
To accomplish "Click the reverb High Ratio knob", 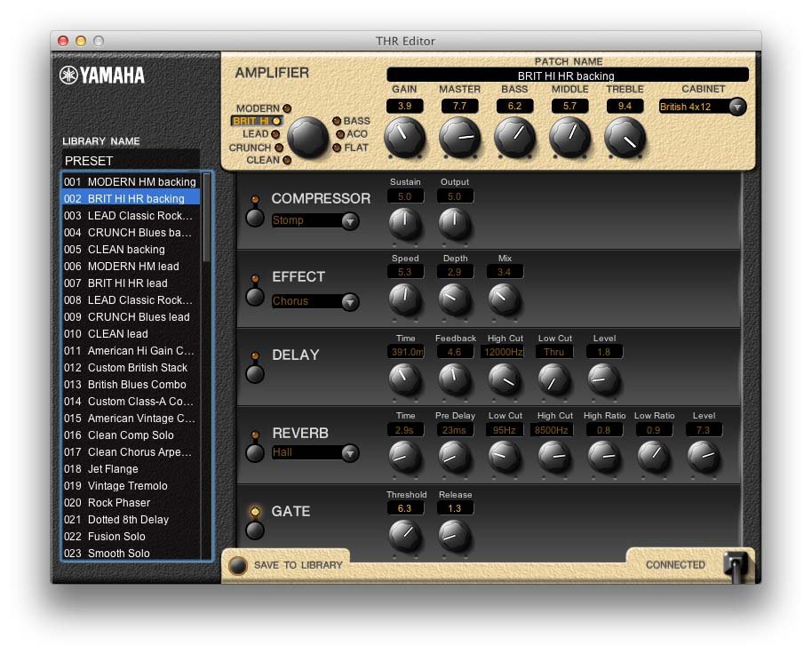I will [x=604, y=457].
